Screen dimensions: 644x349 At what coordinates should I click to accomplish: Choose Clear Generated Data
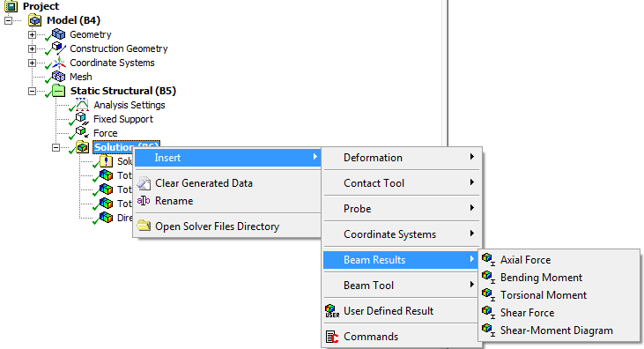pos(227,183)
